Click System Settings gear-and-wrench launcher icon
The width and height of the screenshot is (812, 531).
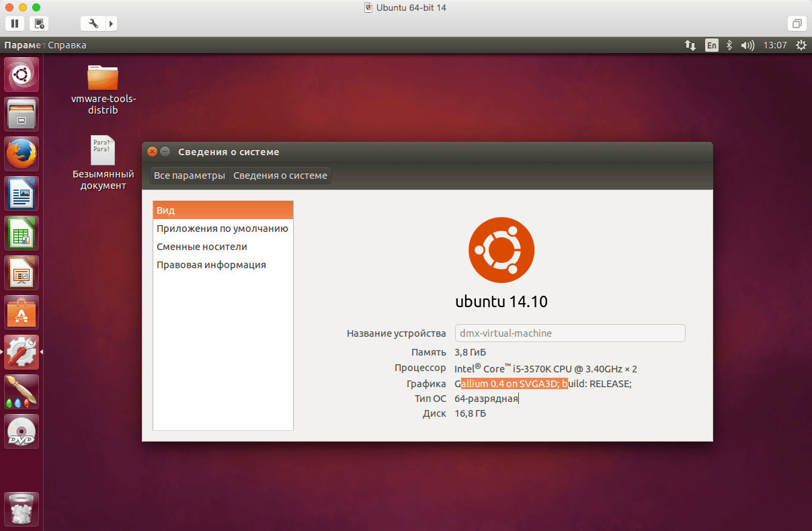click(x=22, y=352)
